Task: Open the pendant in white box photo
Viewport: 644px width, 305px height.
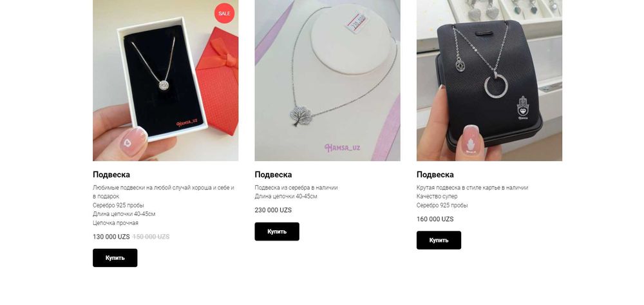Action: pyautogui.click(x=166, y=80)
